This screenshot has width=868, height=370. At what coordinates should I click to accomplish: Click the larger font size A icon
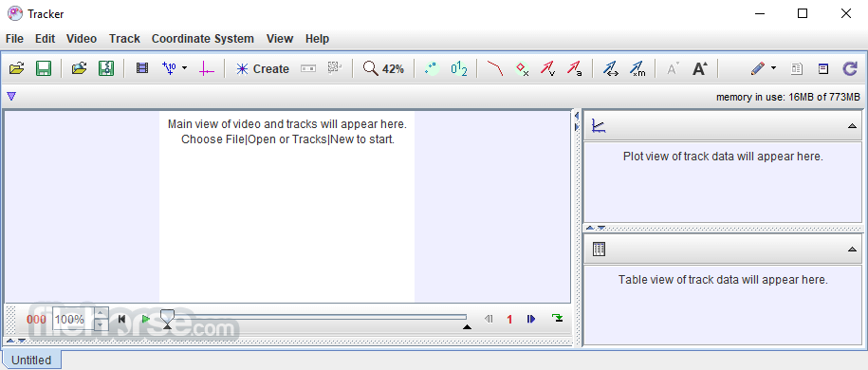(x=700, y=68)
